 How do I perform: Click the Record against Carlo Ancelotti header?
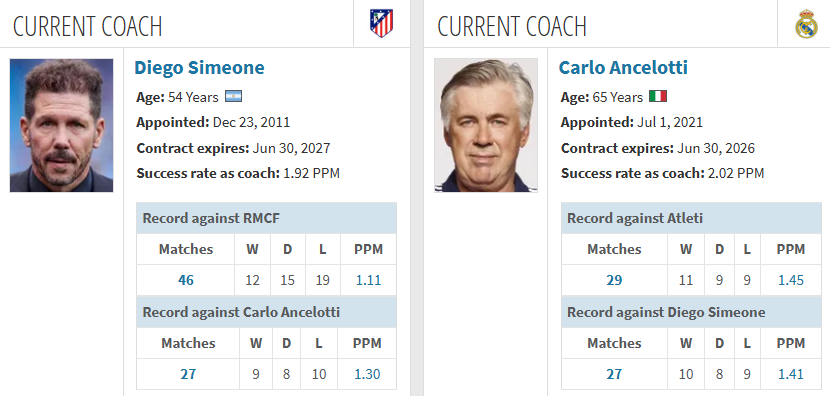[x=266, y=312]
